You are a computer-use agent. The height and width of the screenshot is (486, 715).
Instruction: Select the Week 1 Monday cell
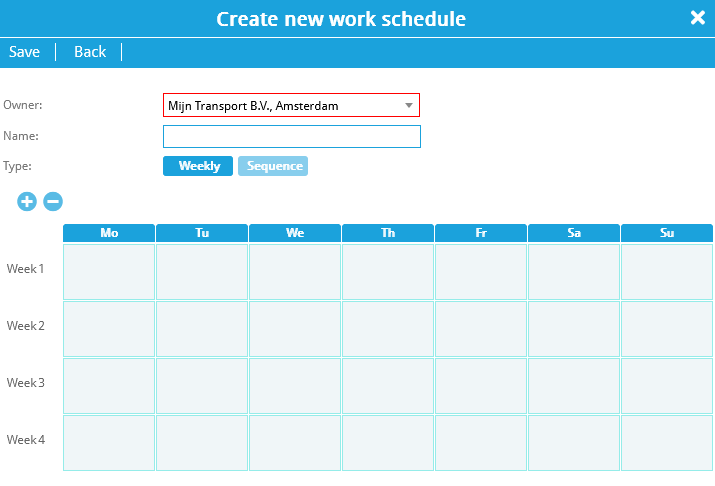(109, 272)
